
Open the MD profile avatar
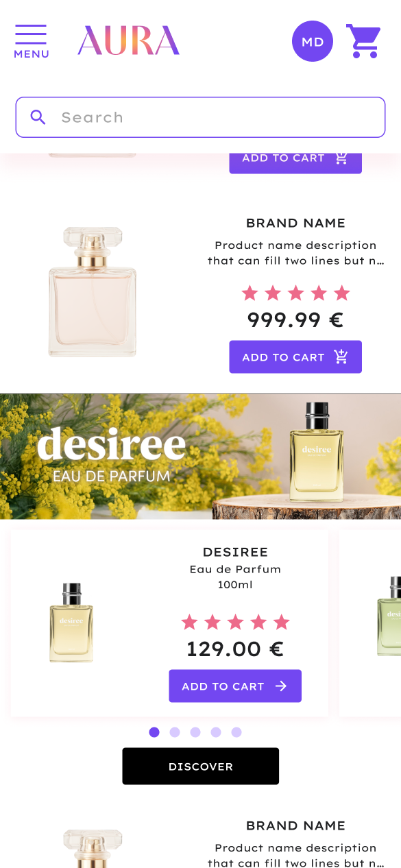[x=313, y=41]
